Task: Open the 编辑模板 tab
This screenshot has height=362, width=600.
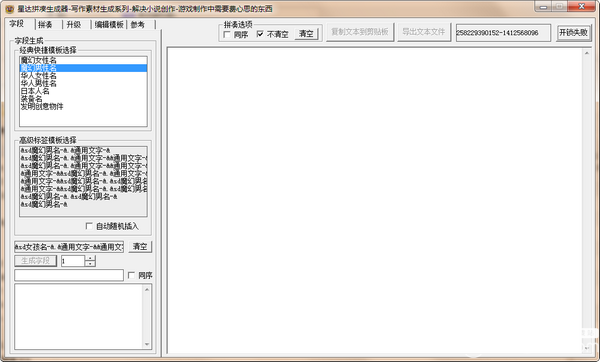Action: click(109, 25)
